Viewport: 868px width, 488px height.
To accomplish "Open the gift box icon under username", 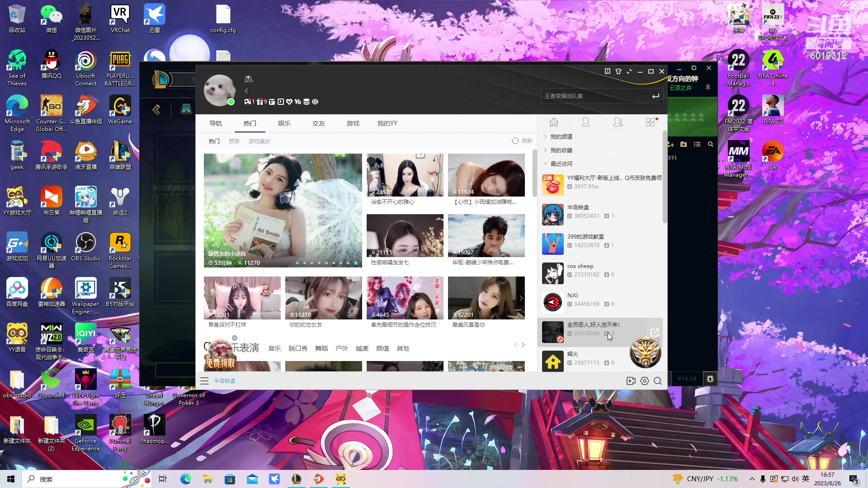I will [x=259, y=102].
